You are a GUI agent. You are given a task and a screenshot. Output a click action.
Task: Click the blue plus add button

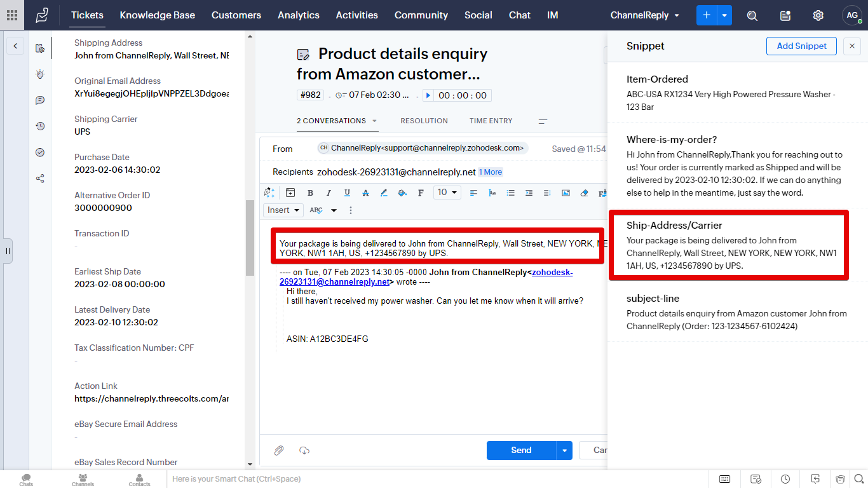(707, 15)
